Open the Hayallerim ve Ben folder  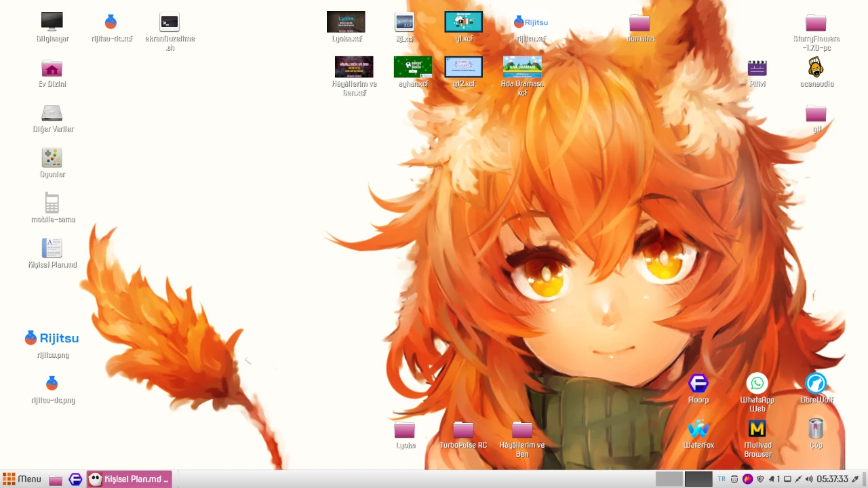(x=523, y=429)
